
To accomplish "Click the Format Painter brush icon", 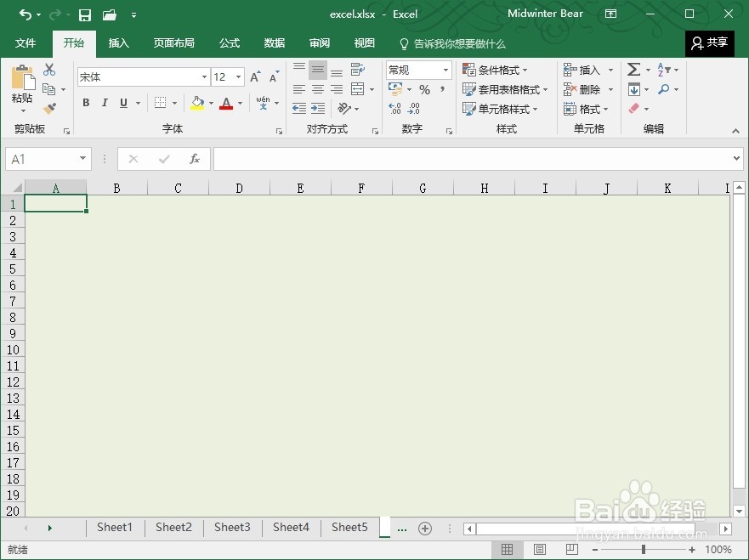I will pyautogui.click(x=49, y=109).
